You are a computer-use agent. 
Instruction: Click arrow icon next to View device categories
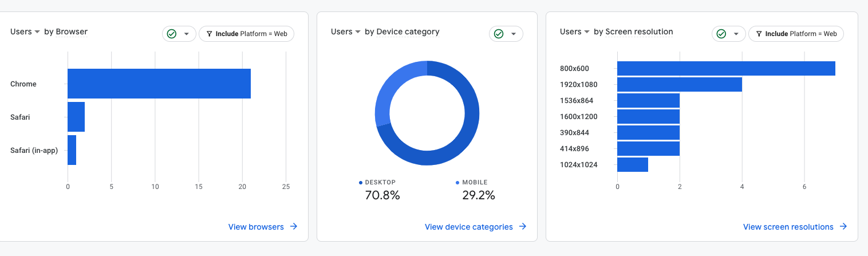click(523, 227)
